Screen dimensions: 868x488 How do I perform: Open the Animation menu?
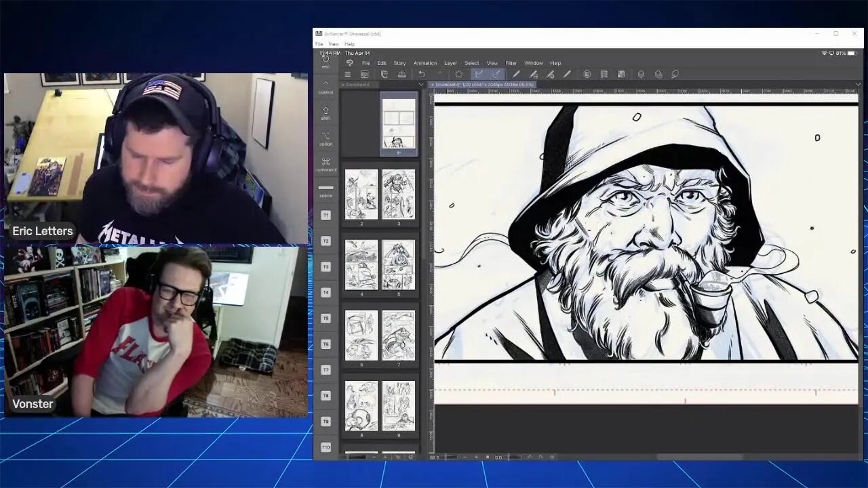pyautogui.click(x=425, y=63)
